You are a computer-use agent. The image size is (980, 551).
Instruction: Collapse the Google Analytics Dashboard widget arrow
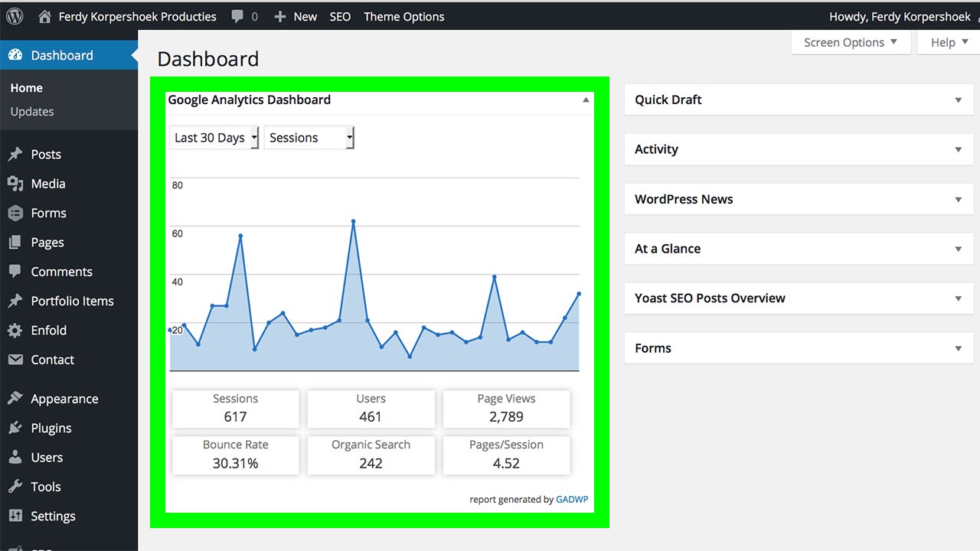pyautogui.click(x=586, y=100)
